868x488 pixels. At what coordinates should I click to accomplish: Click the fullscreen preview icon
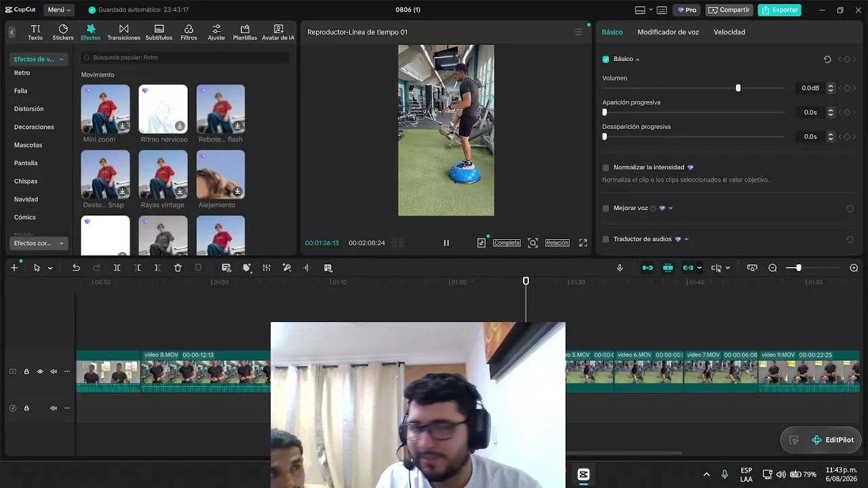click(x=583, y=243)
